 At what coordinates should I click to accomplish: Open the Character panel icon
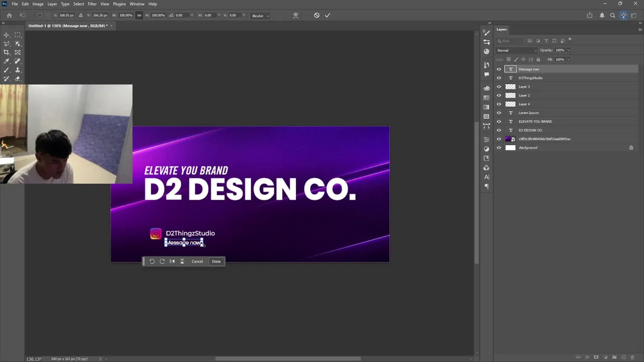(x=487, y=177)
